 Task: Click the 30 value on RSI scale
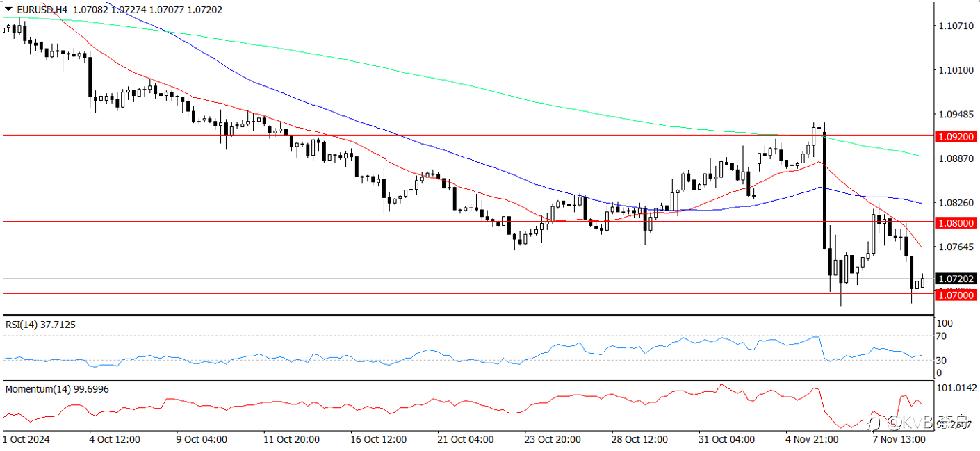[943, 360]
